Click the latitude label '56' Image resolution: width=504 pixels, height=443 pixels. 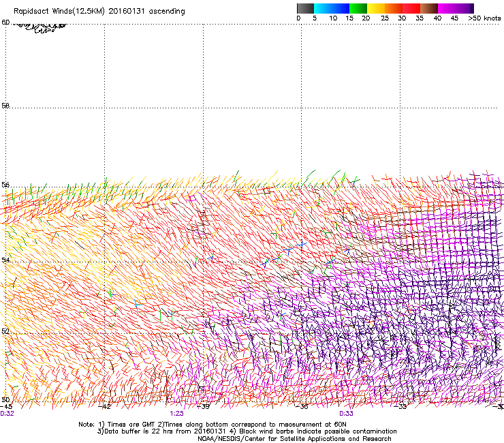(x=5, y=185)
